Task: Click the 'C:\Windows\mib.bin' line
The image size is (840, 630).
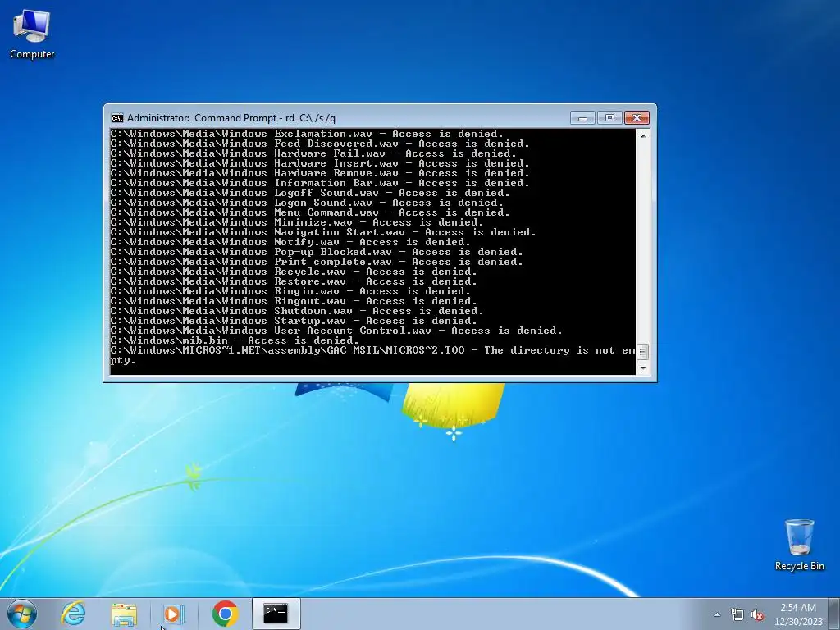Action: [x=235, y=340]
